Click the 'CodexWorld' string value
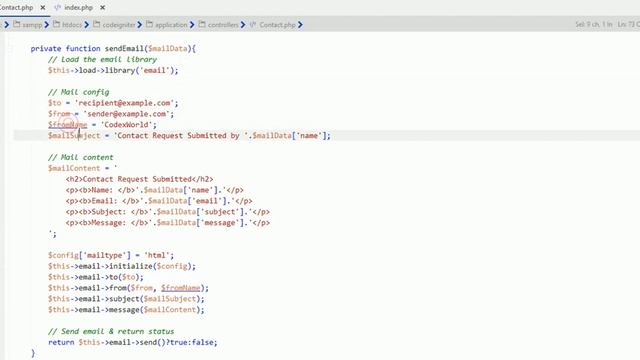 (x=127, y=124)
